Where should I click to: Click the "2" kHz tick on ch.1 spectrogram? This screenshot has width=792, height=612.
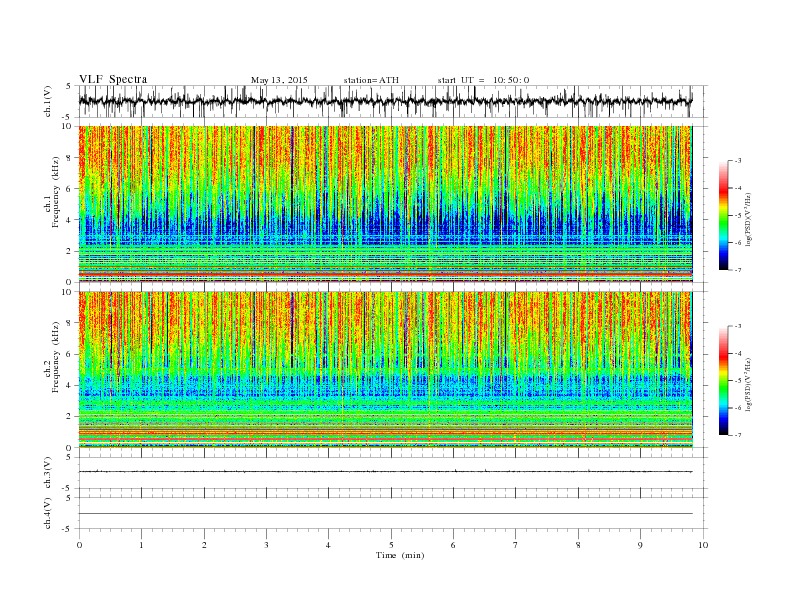point(69,251)
